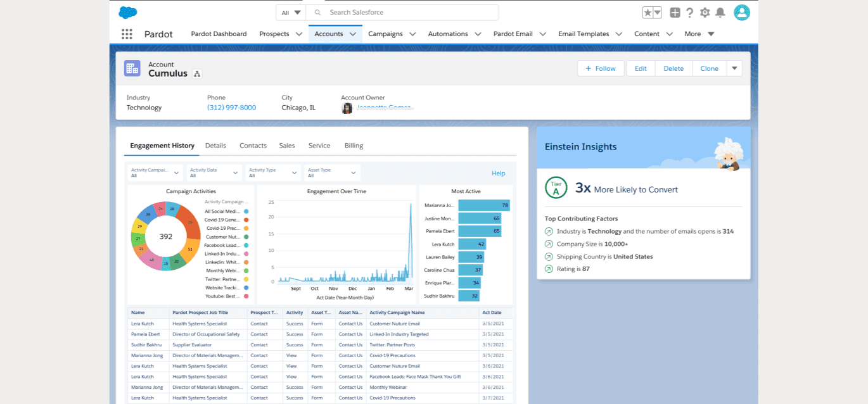Click the Monthly Webi legend color dot
The image size is (868, 404).
point(246,270)
